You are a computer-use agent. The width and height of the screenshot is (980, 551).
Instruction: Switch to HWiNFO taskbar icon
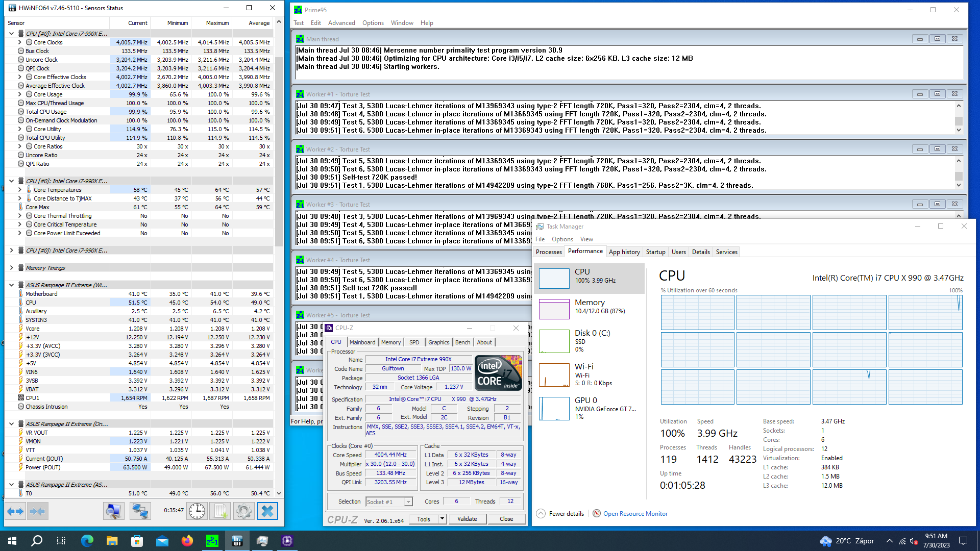pos(237,541)
